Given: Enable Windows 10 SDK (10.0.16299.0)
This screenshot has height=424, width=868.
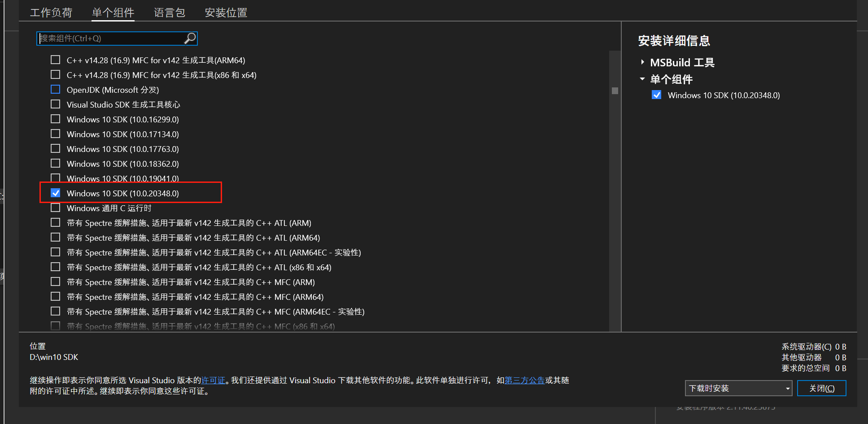Looking at the screenshot, I should point(55,119).
